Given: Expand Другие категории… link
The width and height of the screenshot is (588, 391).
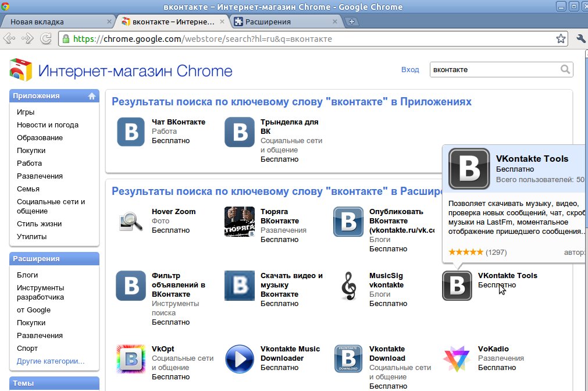Looking at the screenshot, I should 51,361.
